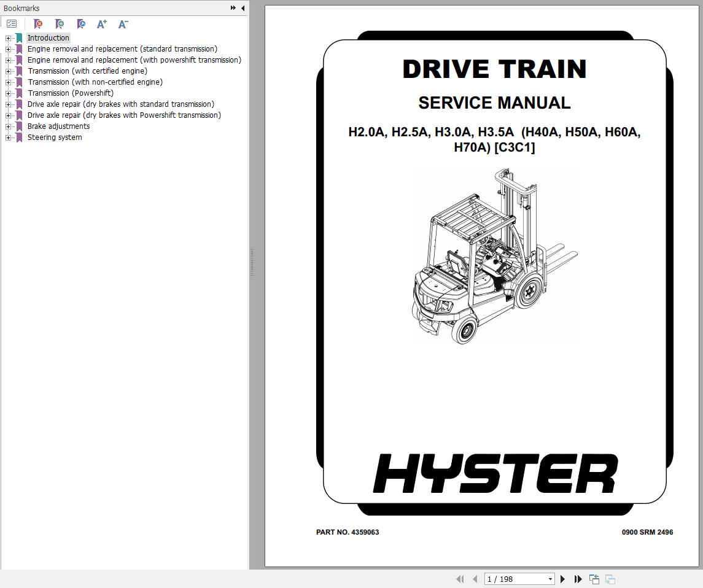The width and height of the screenshot is (703, 588).
Task: Expand Drive axle repair (Powershift transmission) bookmark
Action: tap(8, 115)
